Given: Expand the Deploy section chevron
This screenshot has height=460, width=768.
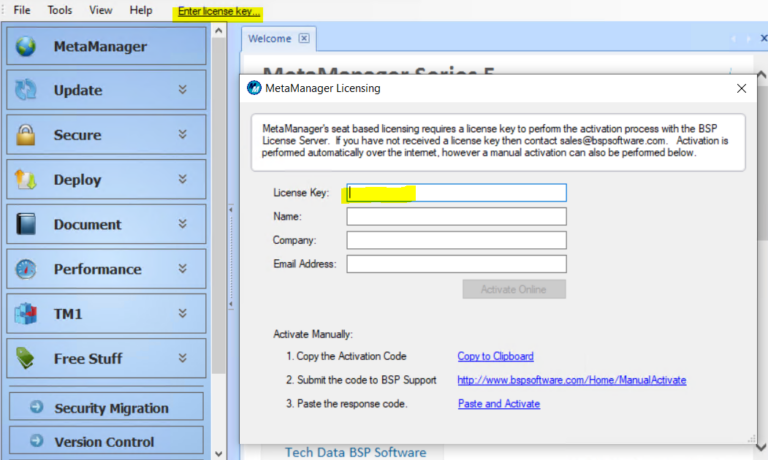Looking at the screenshot, I should coord(183,179).
